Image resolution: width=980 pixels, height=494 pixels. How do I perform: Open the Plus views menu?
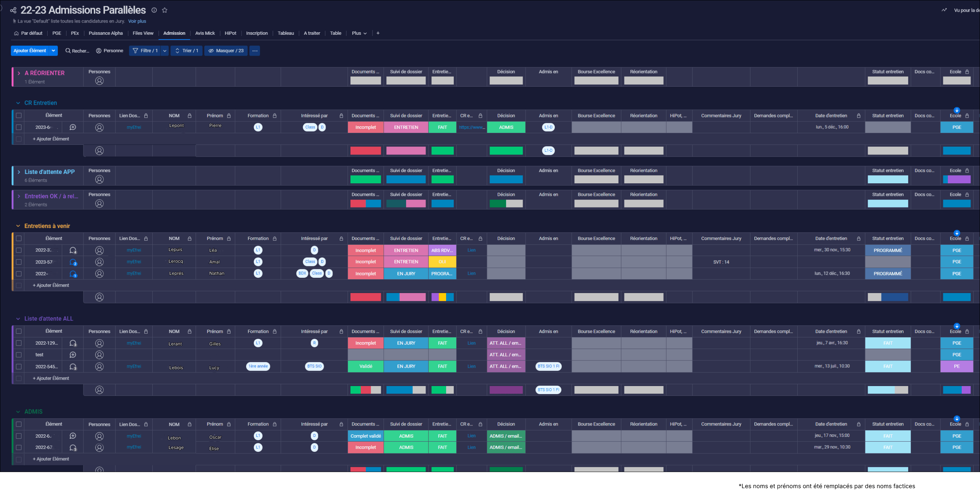coord(359,33)
